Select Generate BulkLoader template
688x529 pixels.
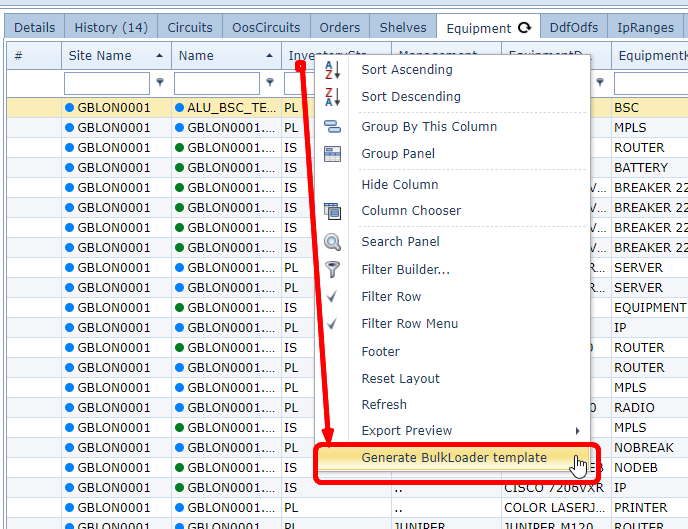click(454, 458)
